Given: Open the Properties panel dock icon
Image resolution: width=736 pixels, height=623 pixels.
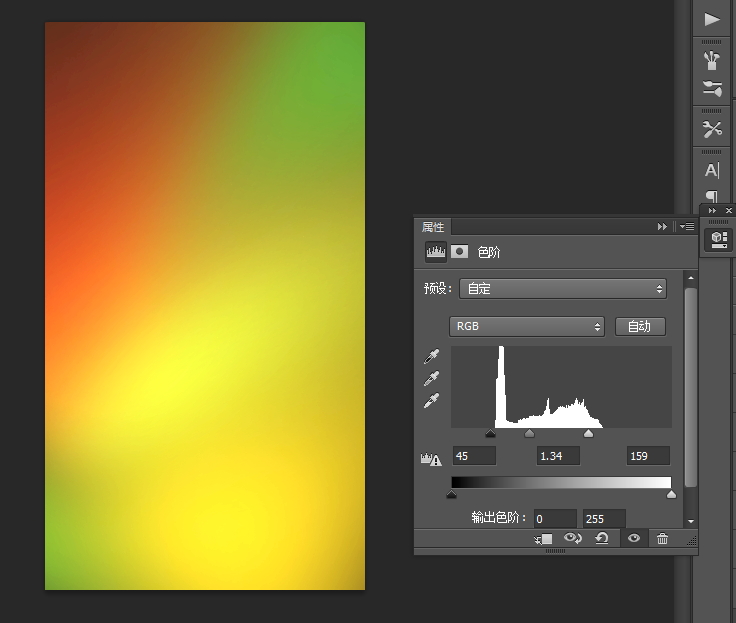Looking at the screenshot, I should pyautogui.click(x=719, y=239).
